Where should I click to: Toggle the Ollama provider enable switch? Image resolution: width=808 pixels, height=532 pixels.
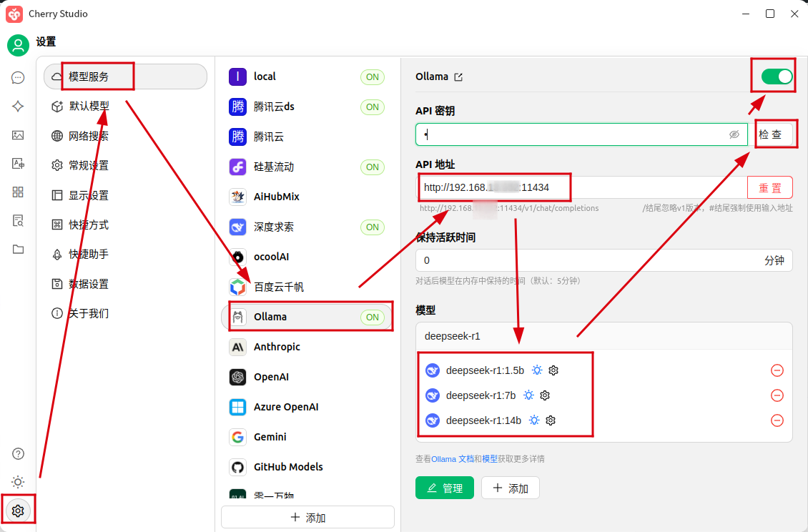pos(777,77)
